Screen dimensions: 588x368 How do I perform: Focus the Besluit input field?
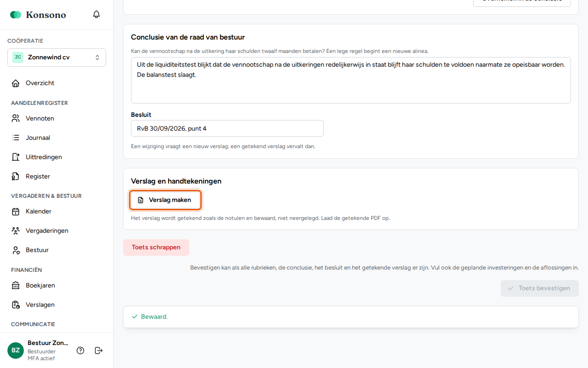point(227,128)
